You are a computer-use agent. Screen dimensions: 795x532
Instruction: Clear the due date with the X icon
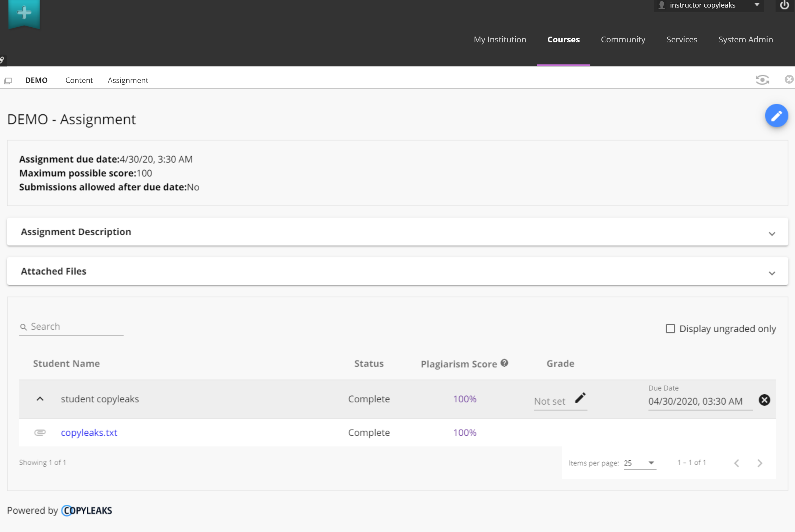coord(764,400)
